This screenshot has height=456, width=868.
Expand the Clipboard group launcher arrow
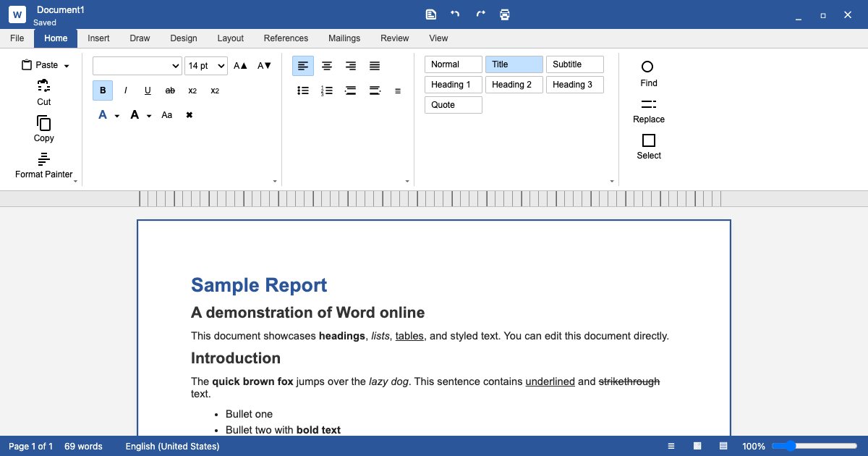[76, 181]
